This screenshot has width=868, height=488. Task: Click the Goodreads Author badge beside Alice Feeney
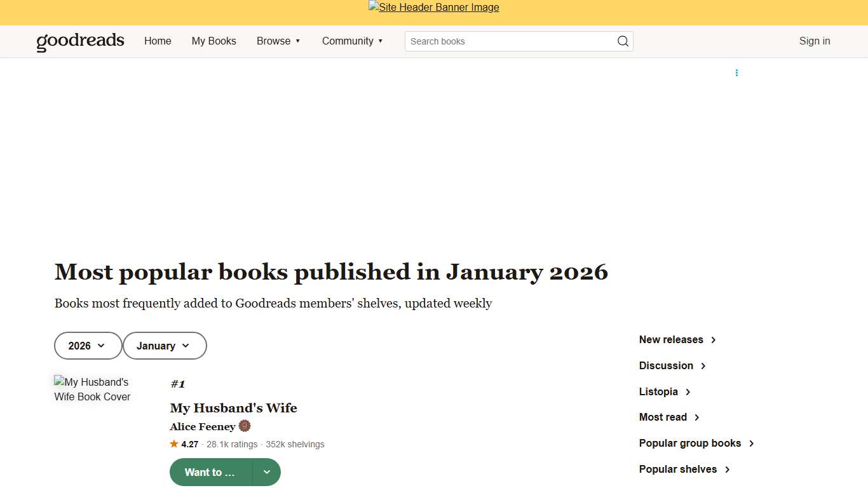pyautogui.click(x=245, y=426)
